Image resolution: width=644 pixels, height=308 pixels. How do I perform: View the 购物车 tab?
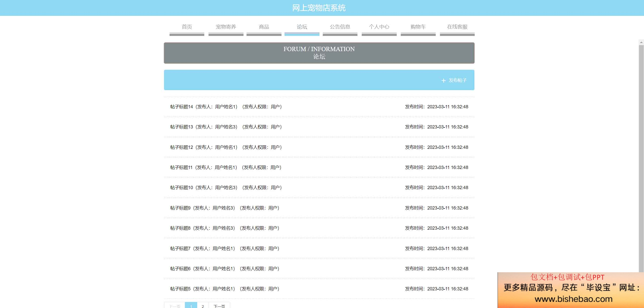pyautogui.click(x=418, y=27)
